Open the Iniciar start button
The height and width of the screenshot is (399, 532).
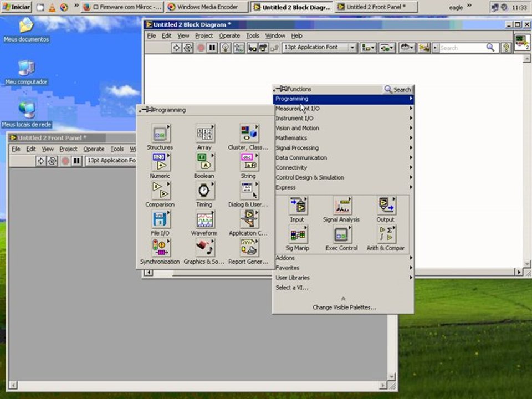tap(16, 7)
